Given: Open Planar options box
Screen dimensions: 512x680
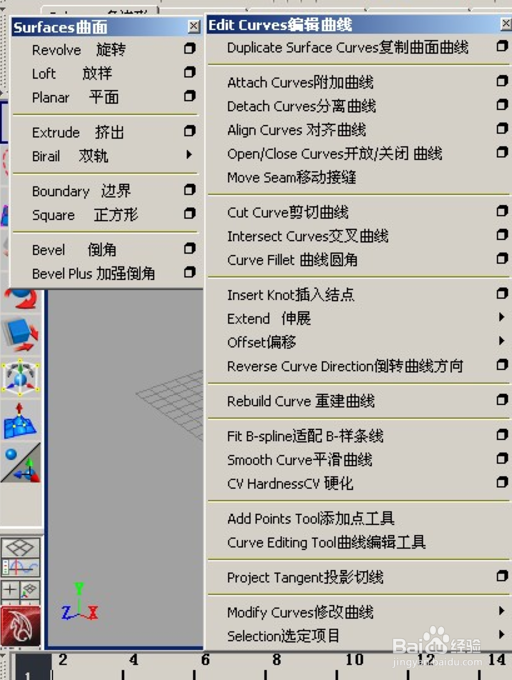Looking at the screenshot, I should point(189,95).
